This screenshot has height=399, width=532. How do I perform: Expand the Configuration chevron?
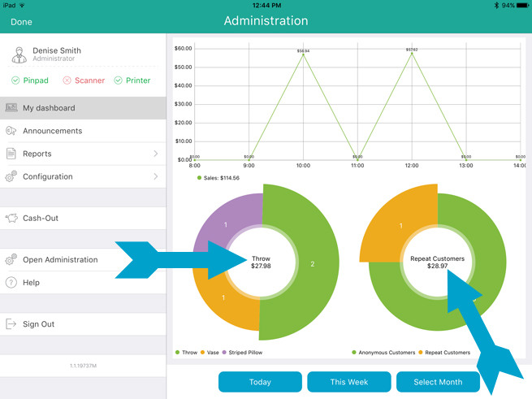coord(156,176)
